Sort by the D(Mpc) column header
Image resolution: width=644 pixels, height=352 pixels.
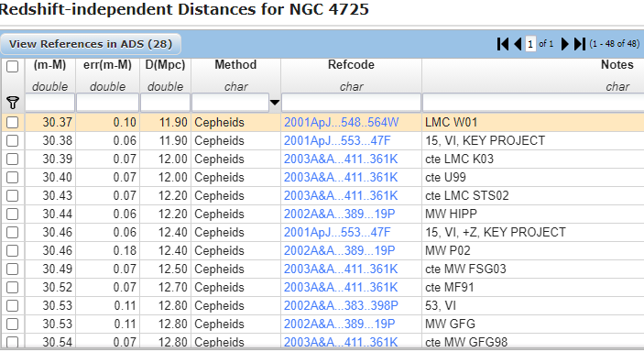[165, 64]
